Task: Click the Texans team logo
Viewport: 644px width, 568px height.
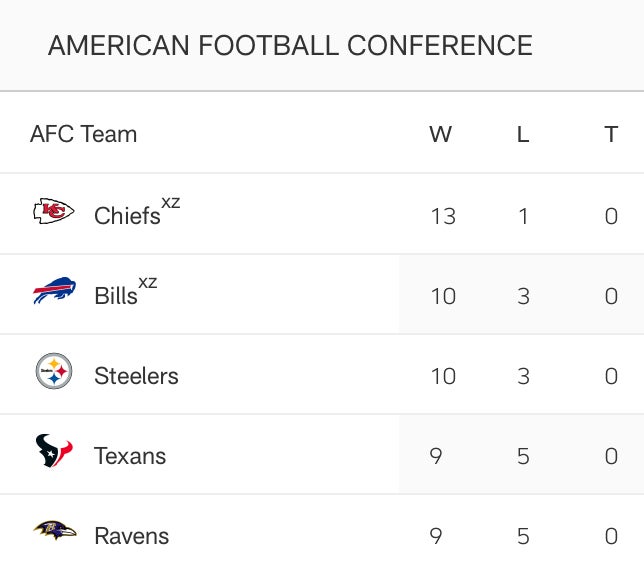Action: 53,452
